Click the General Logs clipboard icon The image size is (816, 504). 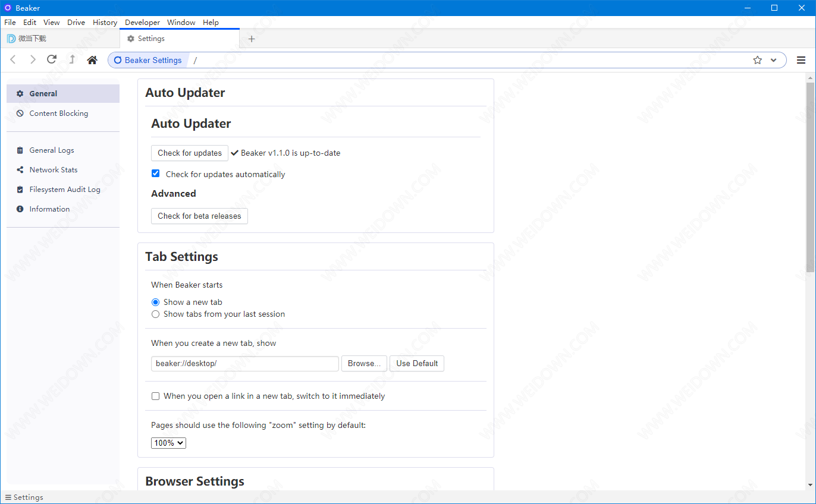pyautogui.click(x=20, y=150)
